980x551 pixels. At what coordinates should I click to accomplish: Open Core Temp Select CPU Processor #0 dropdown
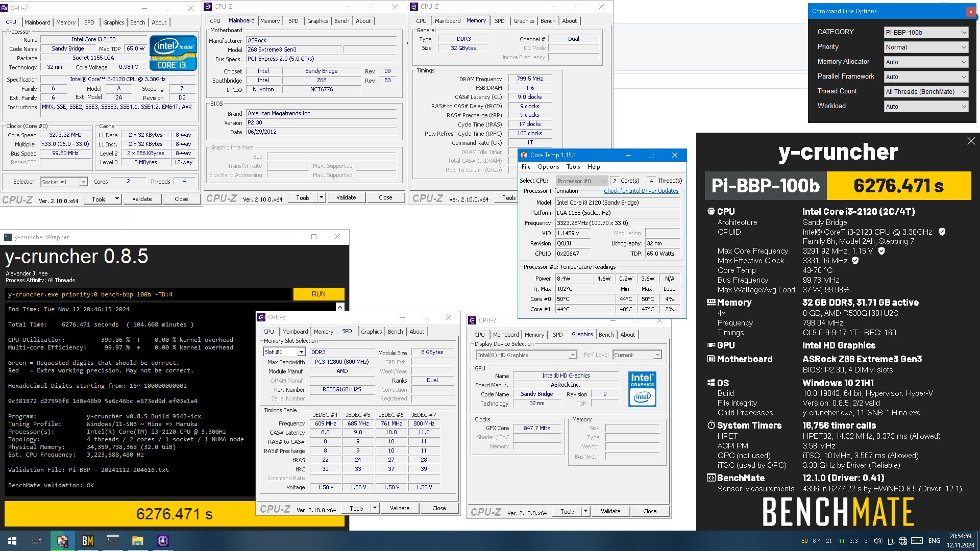pyautogui.click(x=582, y=181)
